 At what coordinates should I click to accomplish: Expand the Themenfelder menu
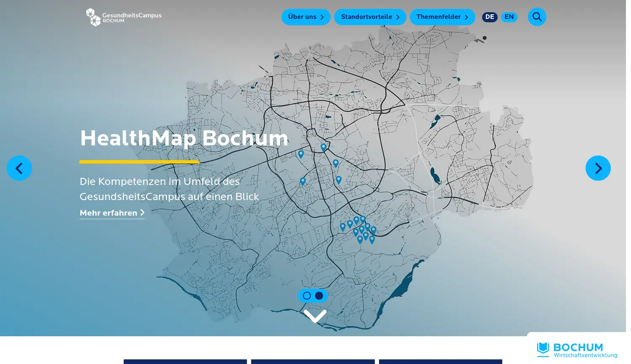442,17
